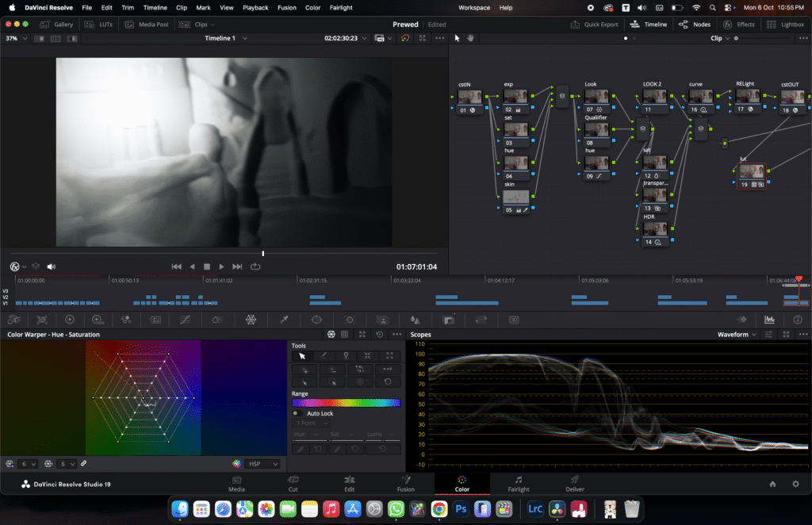The height and width of the screenshot is (525, 812).
Task: Open the Scopes palette icon
Action: tap(768, 319)
